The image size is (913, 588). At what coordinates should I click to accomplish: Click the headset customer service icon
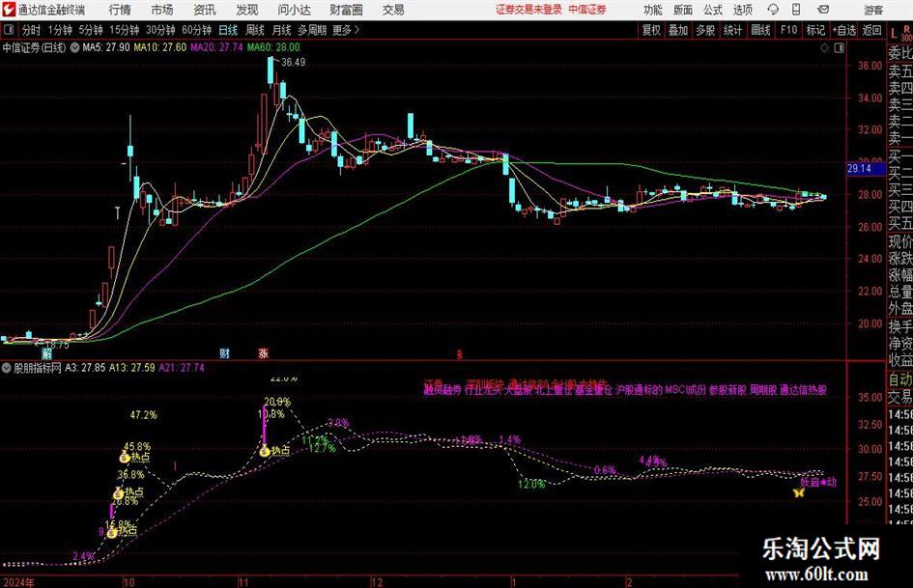(773, 10)
